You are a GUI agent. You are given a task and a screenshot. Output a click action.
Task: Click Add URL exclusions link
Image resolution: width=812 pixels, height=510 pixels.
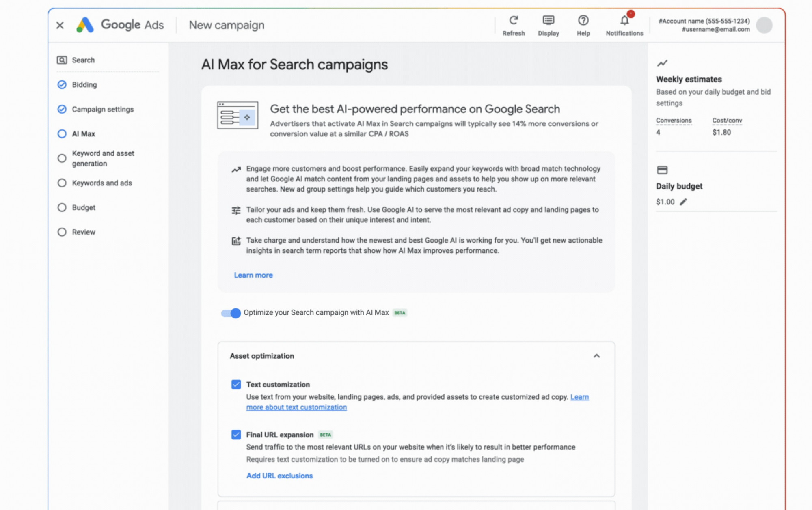[279, 476]
